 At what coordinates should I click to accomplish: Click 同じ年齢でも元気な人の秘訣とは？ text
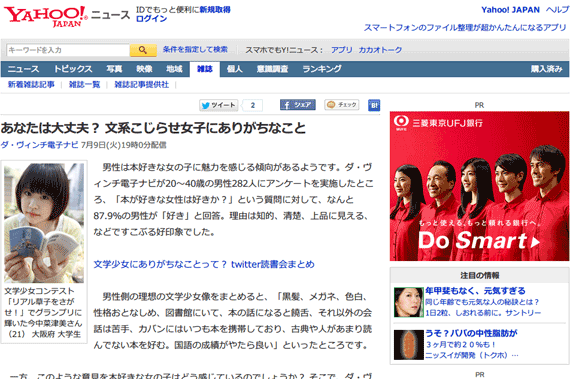click(482, 302)
